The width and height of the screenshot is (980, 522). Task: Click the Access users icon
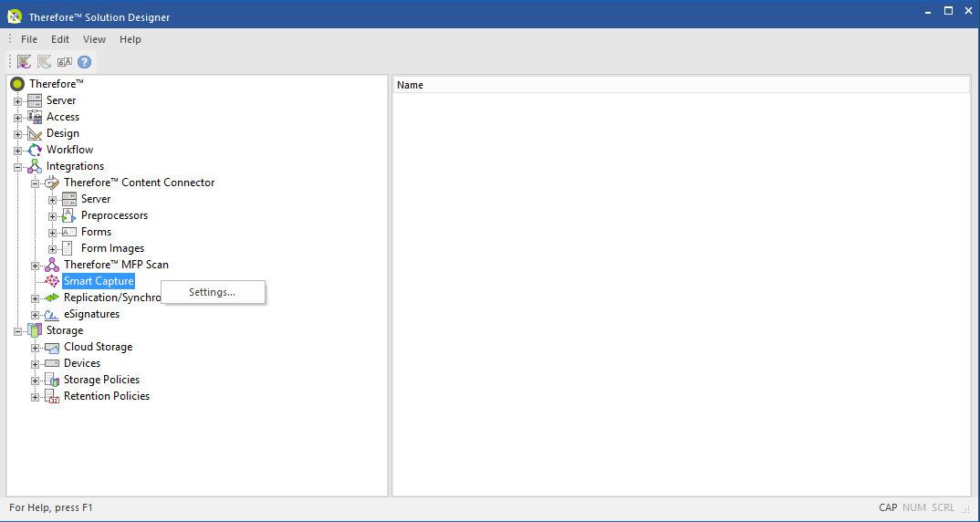[35, 117]
